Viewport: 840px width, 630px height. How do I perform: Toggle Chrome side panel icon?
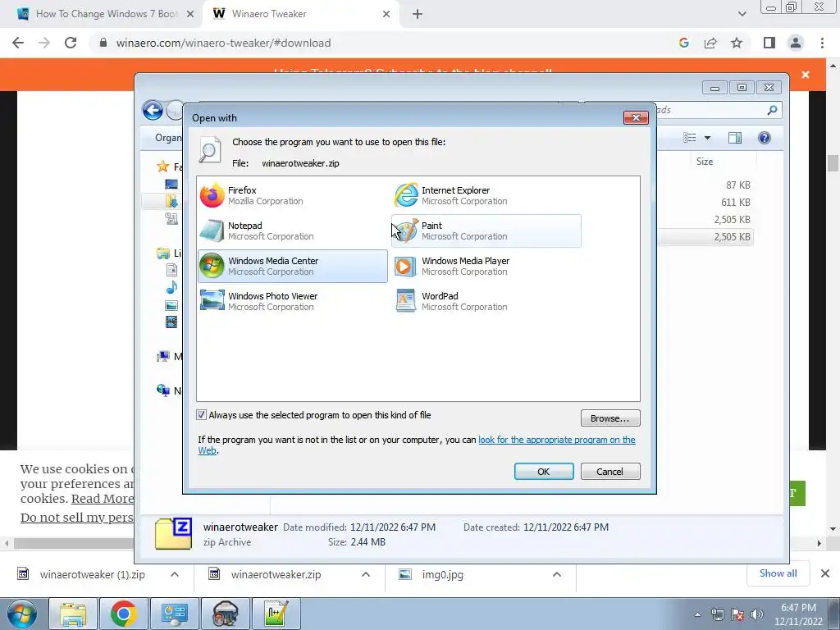[x=769, y=43]
